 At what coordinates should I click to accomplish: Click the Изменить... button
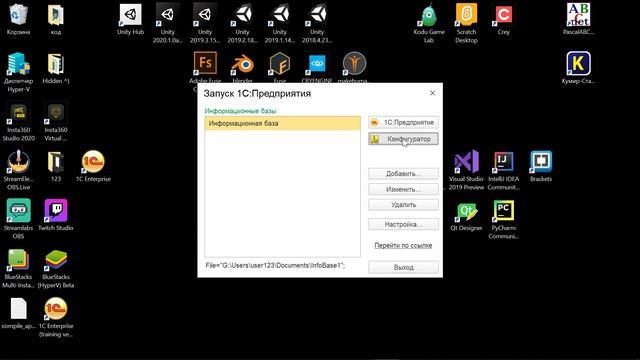403,189
